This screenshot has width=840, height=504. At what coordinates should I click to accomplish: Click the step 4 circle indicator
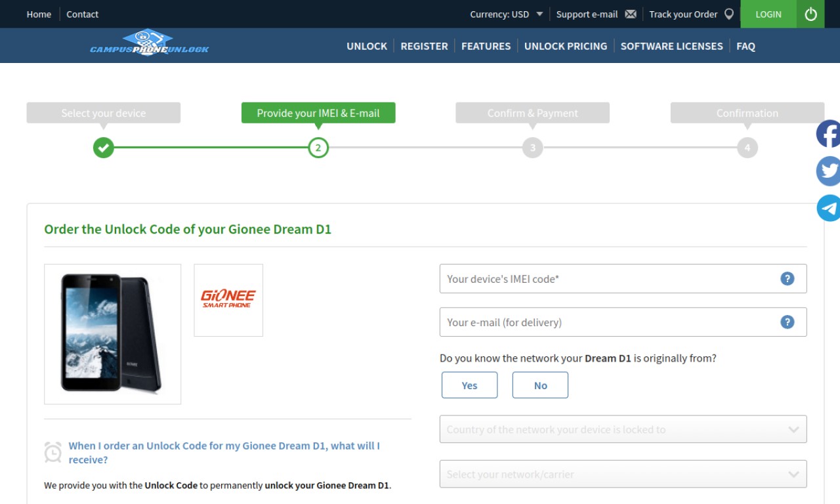pos(747,148)
